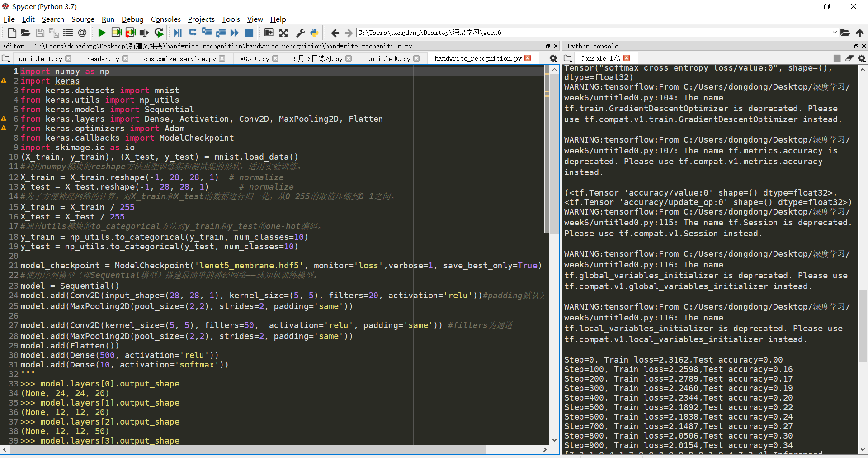868x458 pixels.
Task: Browse for a working directory
Action: [845, 33]
